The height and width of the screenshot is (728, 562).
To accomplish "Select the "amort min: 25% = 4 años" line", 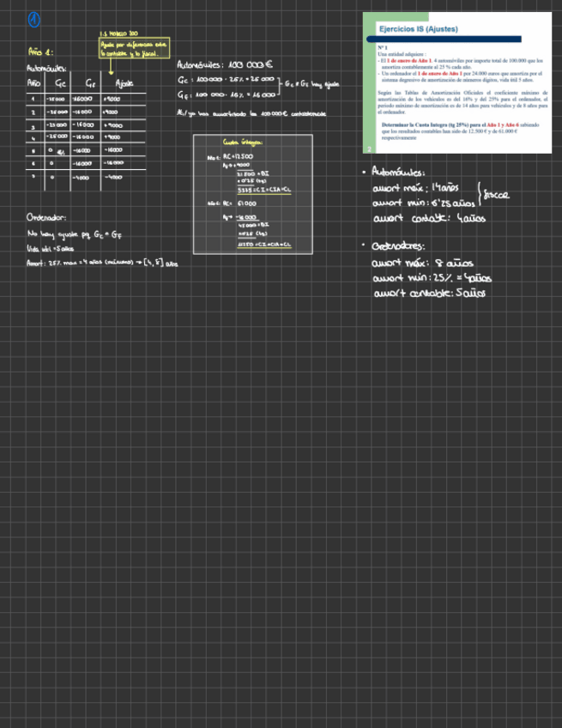I will [432, 278].
